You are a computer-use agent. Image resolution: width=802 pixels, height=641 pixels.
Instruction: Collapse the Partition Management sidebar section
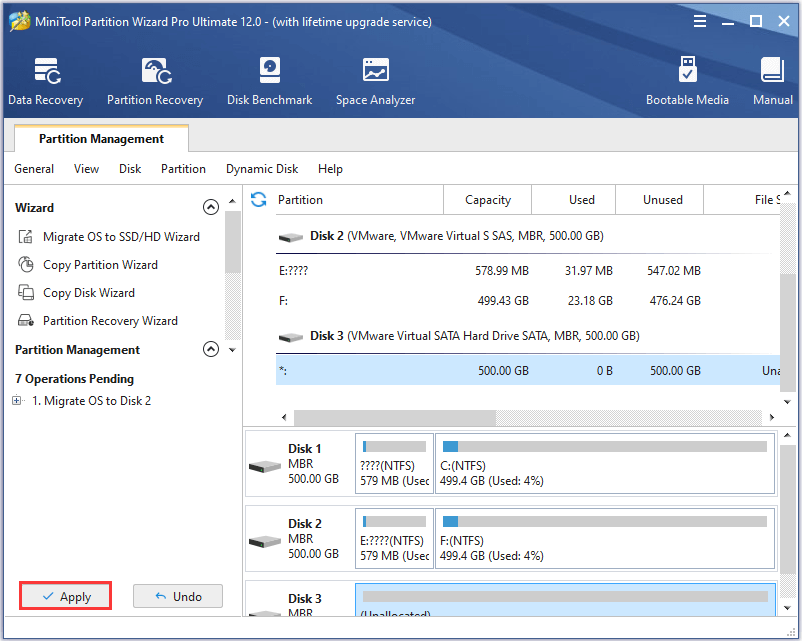tap(211, 349)
